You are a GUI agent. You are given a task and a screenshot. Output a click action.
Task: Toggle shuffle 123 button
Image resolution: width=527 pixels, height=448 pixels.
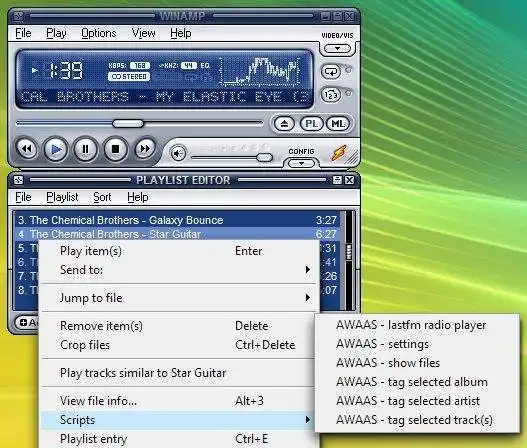click(331, 95)
